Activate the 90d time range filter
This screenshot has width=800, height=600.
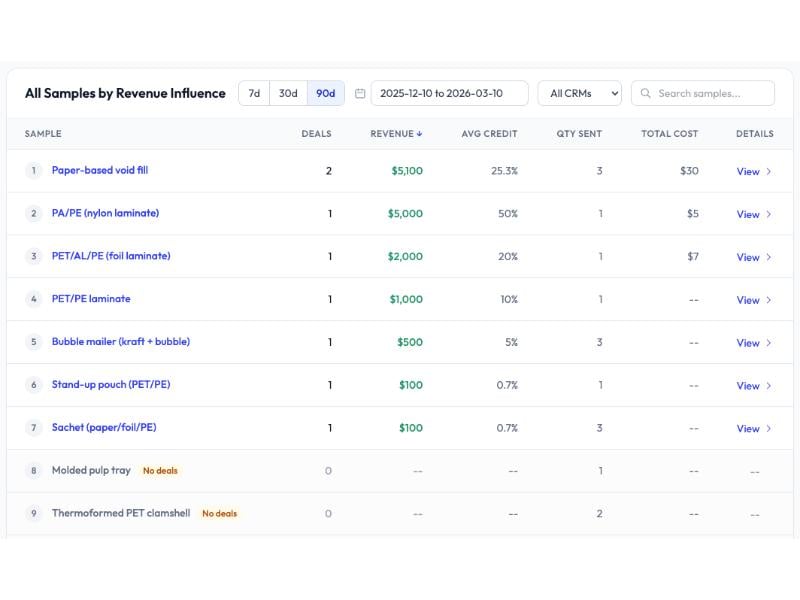point(325,92)
